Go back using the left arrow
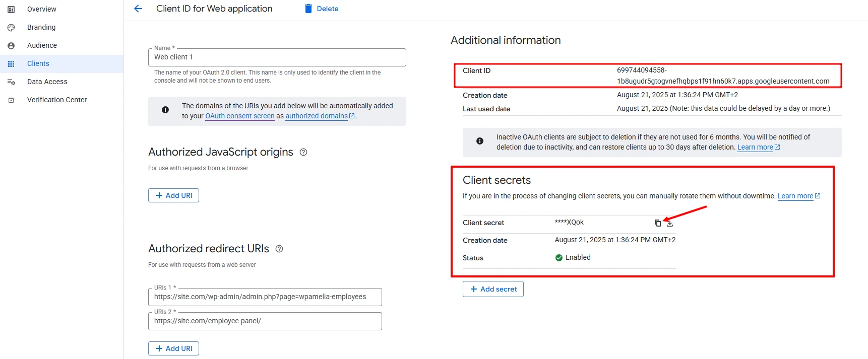 138,9
